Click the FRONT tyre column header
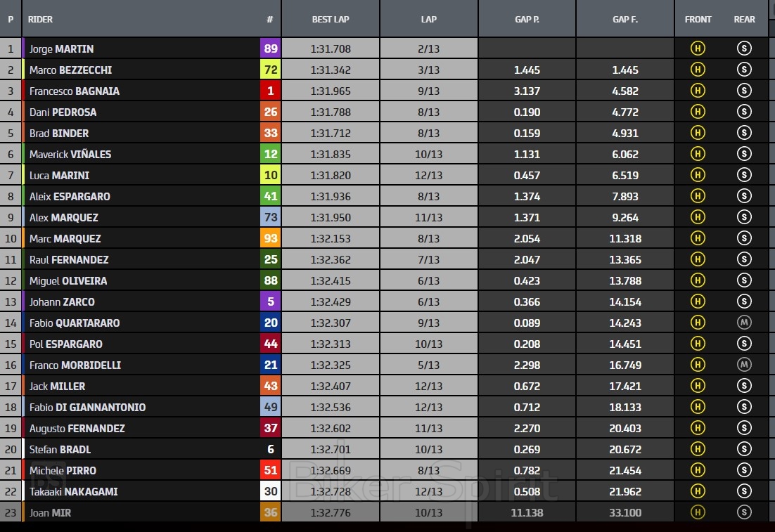This screenshot has width=775, height=532. point(698,19)
